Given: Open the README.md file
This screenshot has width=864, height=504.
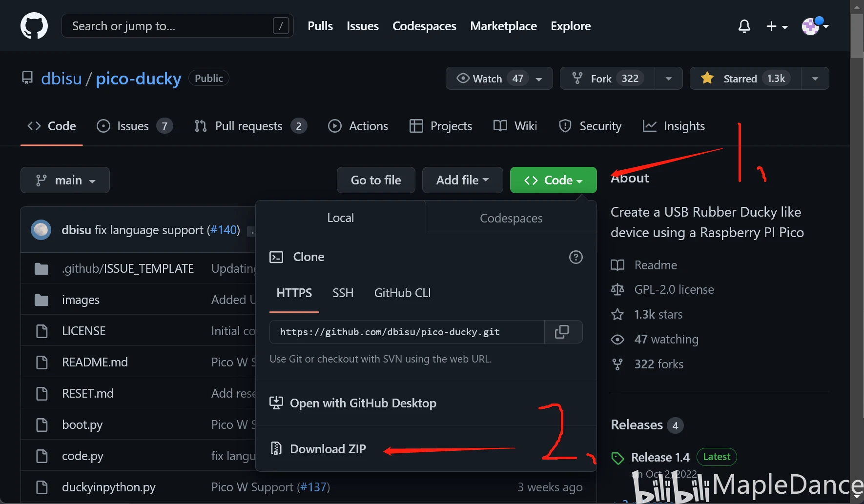Looking at the screenshot, I should click(x=95, y=363).
